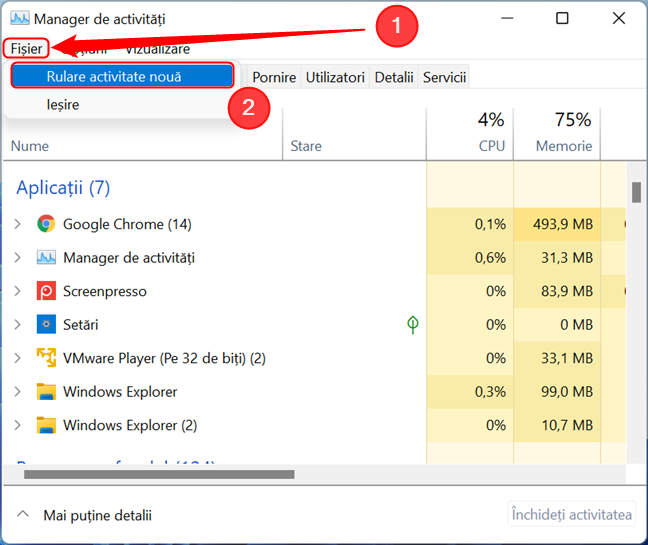Screen dimensions: 648x545
Task: Collapse view with Mai puține detalii chevron
Action: pyautogui.click(x=23, y=514)
